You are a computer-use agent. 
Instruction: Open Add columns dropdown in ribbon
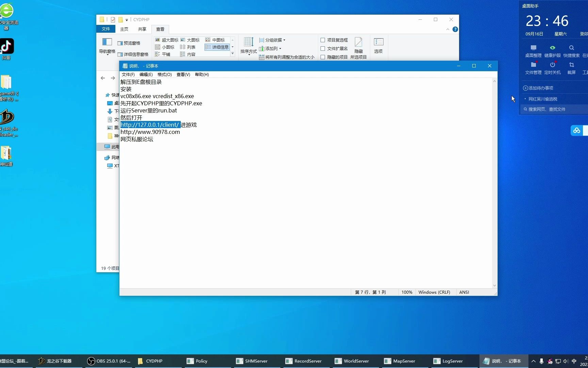tap(270, 48)
